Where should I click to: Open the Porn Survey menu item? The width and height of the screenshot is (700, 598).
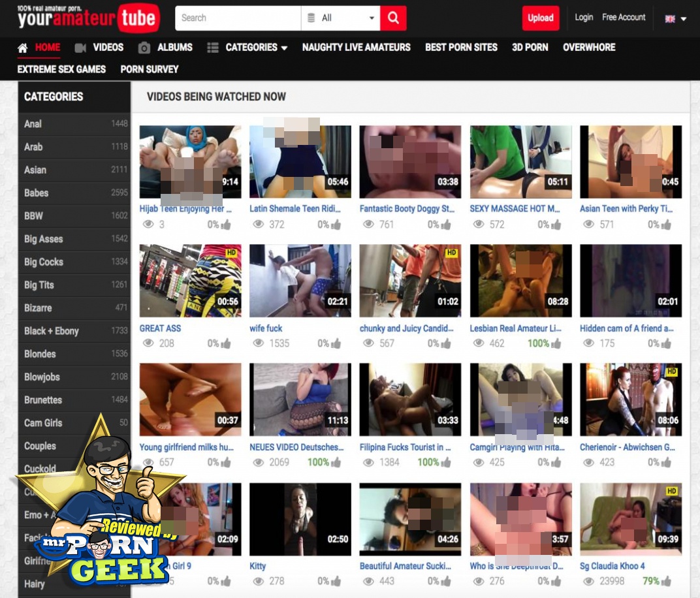click(x=150, y=69)
